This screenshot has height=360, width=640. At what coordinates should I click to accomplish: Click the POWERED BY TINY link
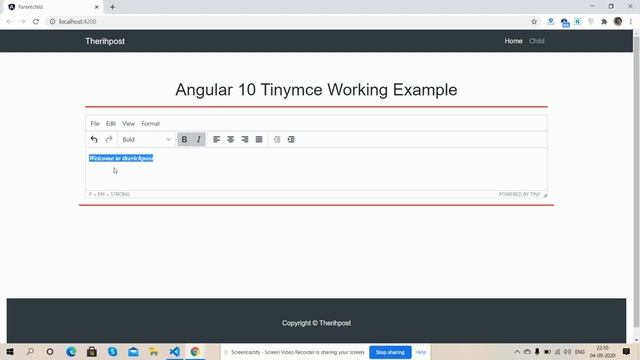click(520, 194)
